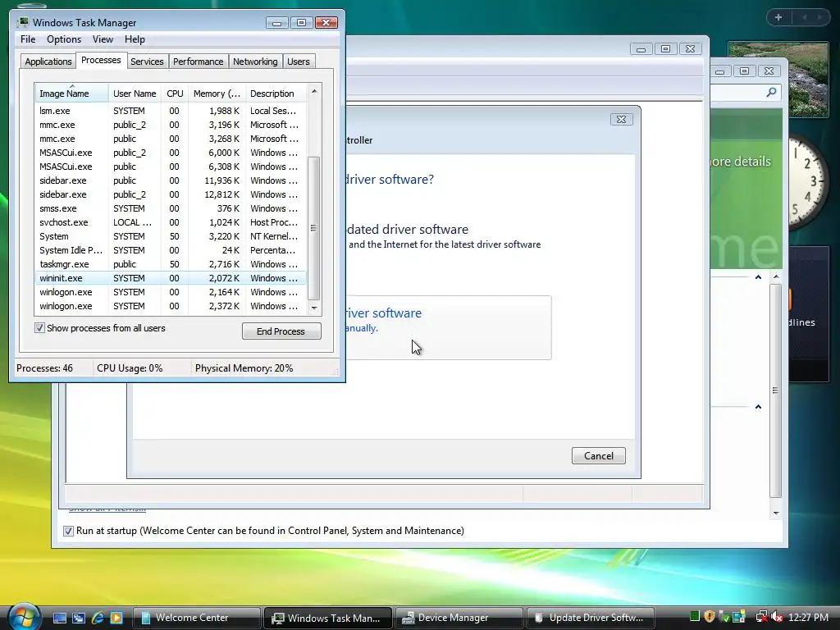
Task: Select MSASCui.exe row using 6,308 K
Action: point(171,167)
